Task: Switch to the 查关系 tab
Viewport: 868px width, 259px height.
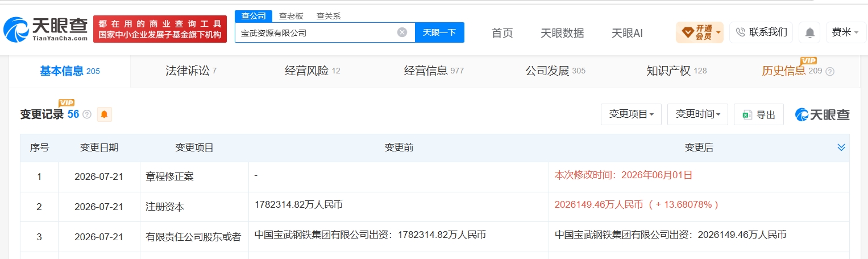Action: click(328, 16)
